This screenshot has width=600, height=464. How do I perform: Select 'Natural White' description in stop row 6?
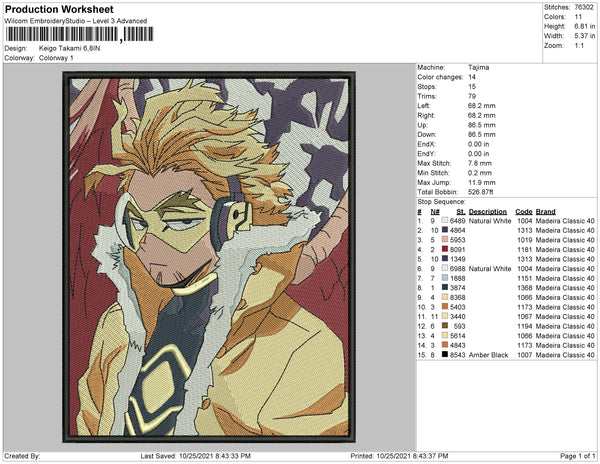[x=490, y=269]
